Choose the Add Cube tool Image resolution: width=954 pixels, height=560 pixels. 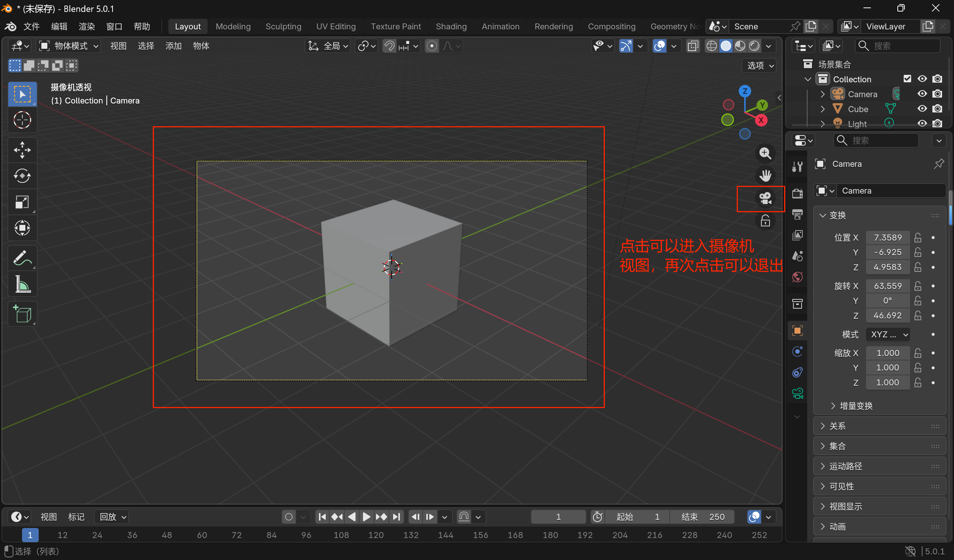pos(22,314)
